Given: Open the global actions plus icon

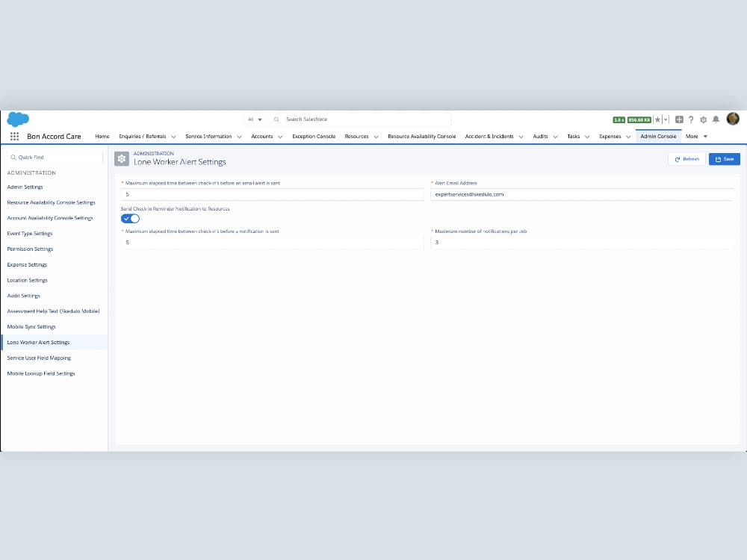Looking at the screenshot, I should [x=679, y=119].
